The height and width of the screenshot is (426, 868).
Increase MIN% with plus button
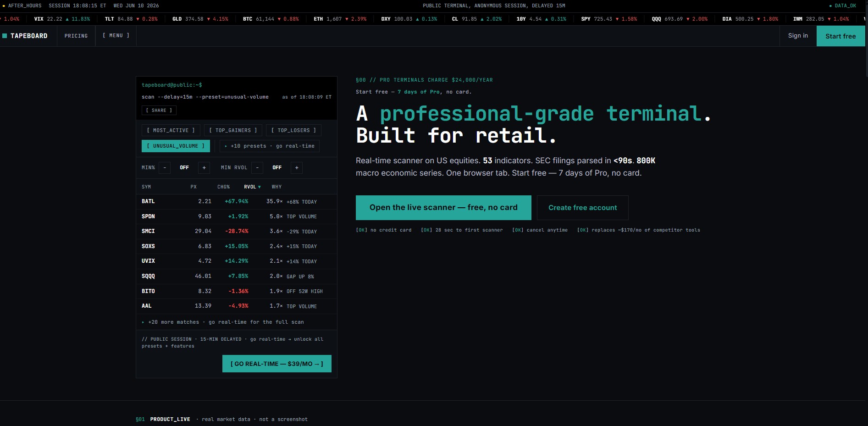coord(204,168)
